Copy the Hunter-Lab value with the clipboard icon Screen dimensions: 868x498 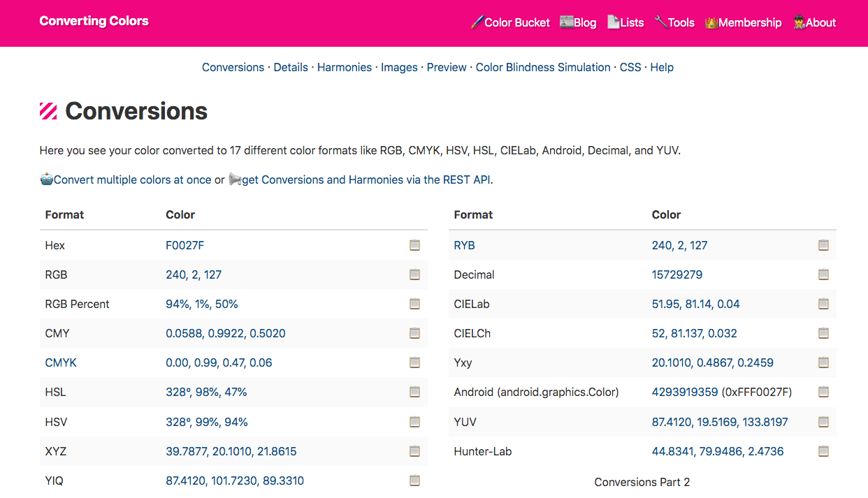coord(823,451)
